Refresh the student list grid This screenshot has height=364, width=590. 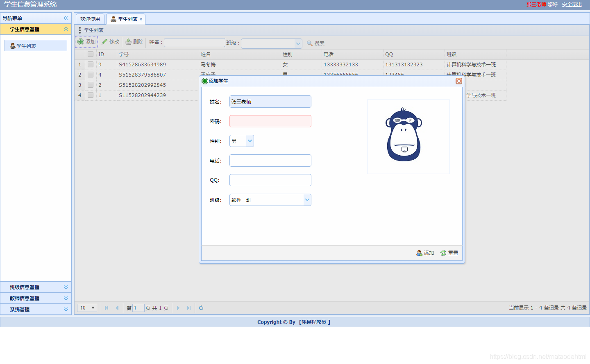tap(201, 308)
